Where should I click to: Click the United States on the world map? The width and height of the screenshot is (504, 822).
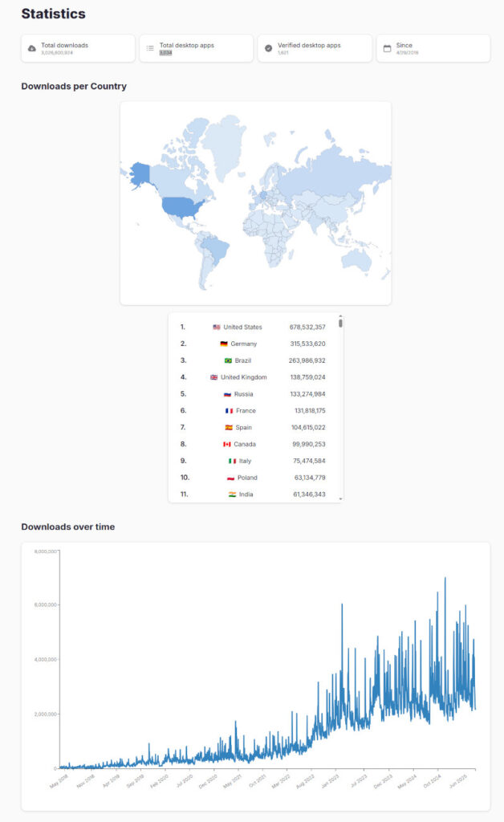180,206
